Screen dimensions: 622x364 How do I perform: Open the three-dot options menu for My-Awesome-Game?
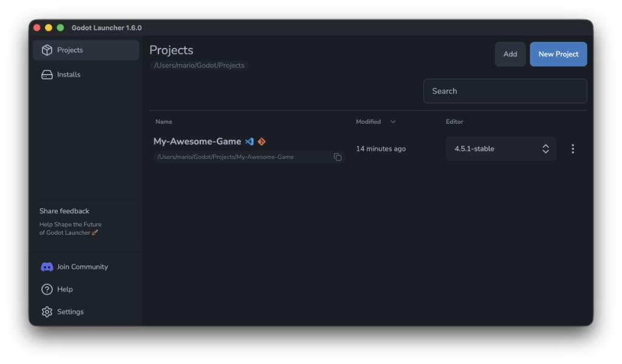tap(572, 148)
